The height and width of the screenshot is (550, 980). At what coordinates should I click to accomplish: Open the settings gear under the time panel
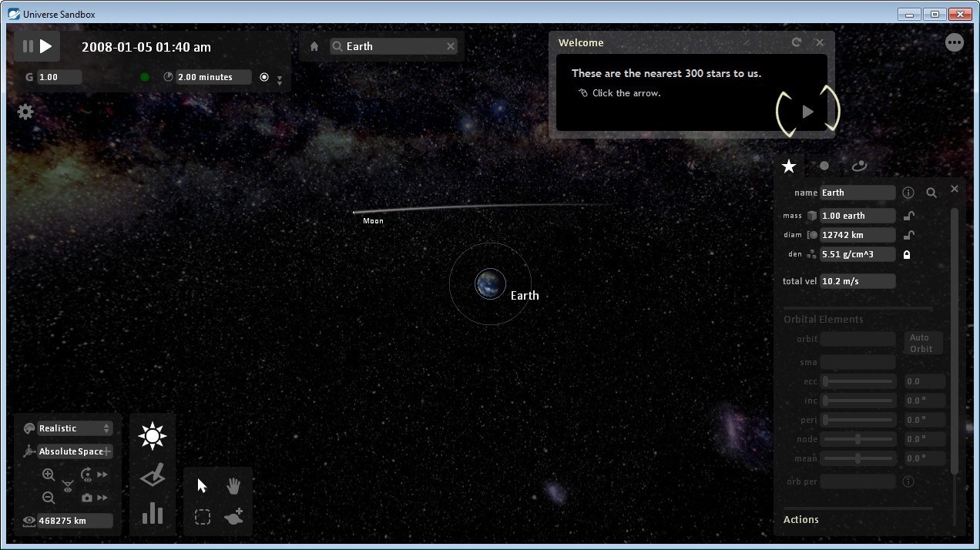point(25,112)
